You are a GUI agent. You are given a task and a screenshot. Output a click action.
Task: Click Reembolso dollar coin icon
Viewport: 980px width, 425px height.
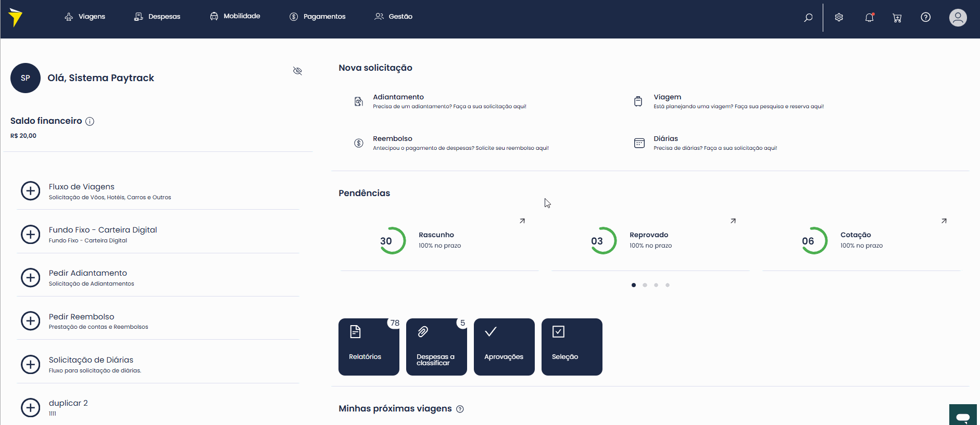coord(359,143)
